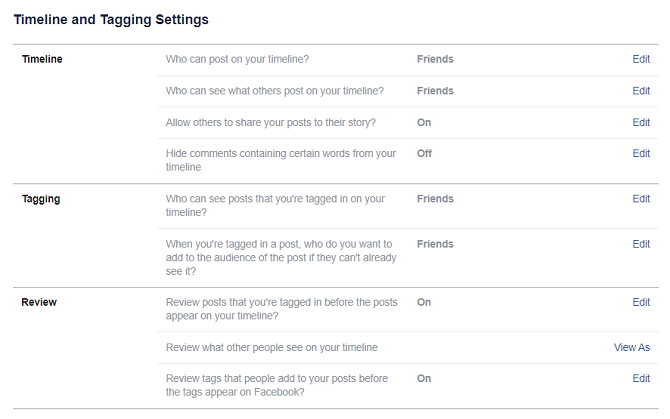The height and width of the screenshot is (419, 670).
Task: Click the Review section label
Action: coord(39,302)
